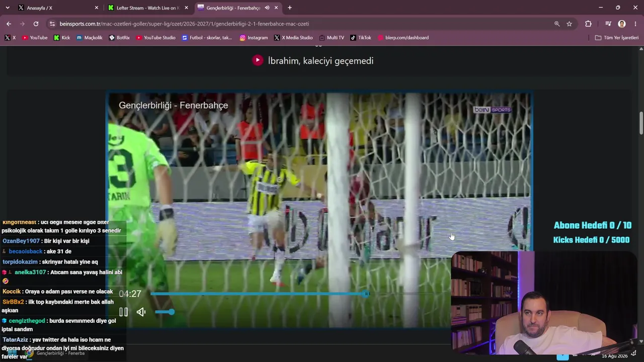Click chat username SirBBx2
Viewport: 644px width, 362px height.
pyautogui.click(x=13, y=302)
